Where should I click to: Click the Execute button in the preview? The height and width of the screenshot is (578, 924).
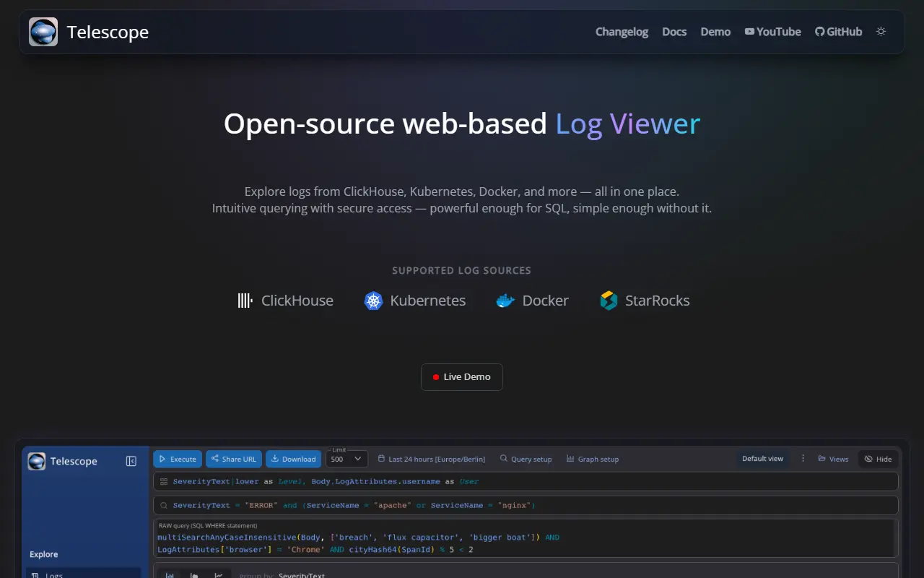(x=178, y=459)
